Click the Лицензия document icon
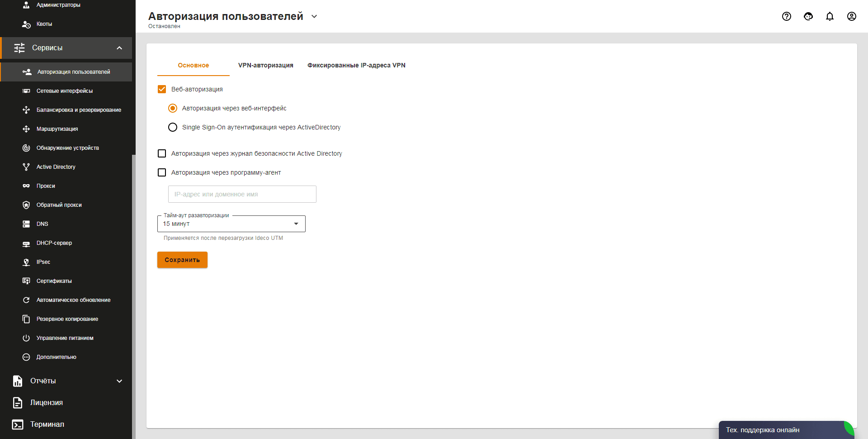 (x=18, y=403)
